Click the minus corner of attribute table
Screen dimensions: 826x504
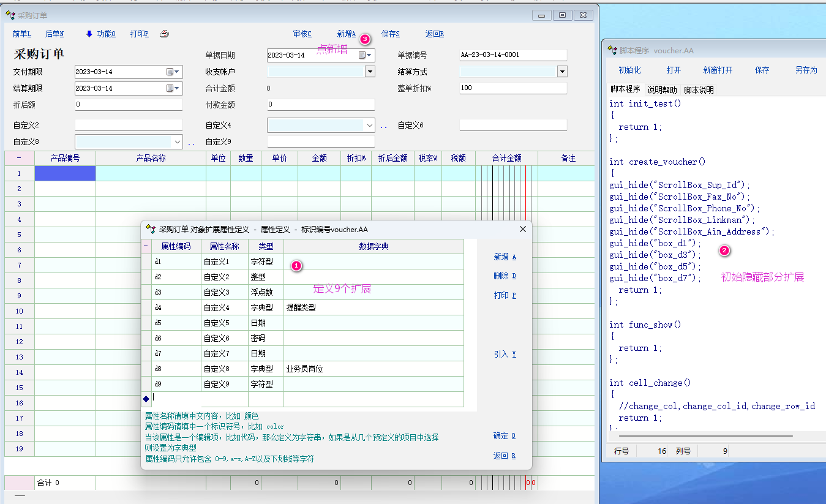point(146,246)
